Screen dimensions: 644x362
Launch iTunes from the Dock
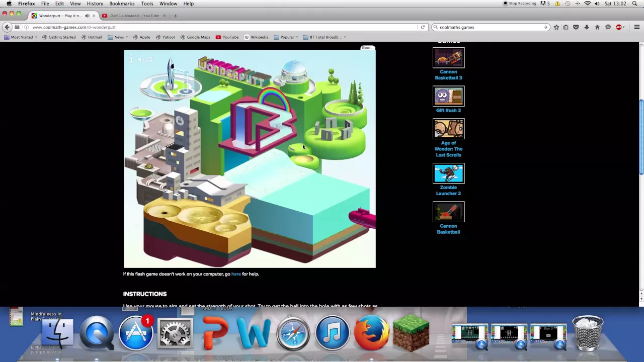click(333, 333)
